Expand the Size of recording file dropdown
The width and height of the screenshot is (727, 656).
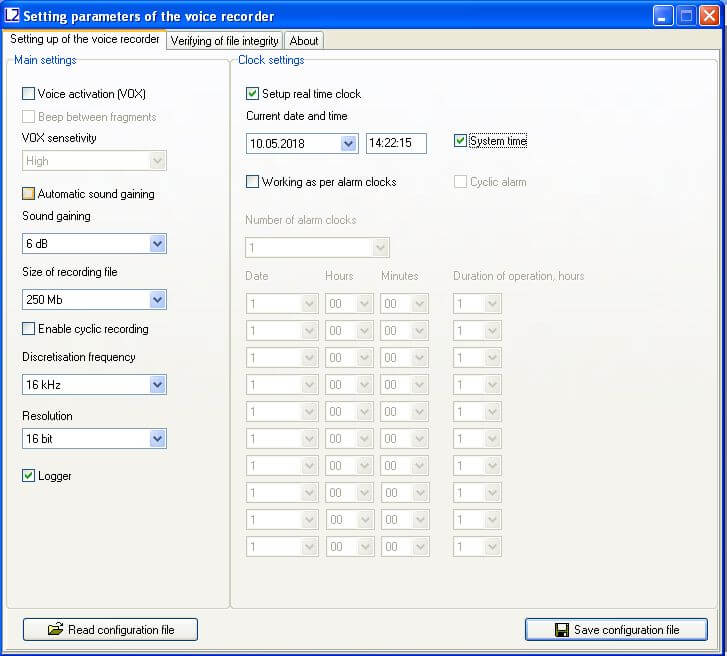coord(157,300)
